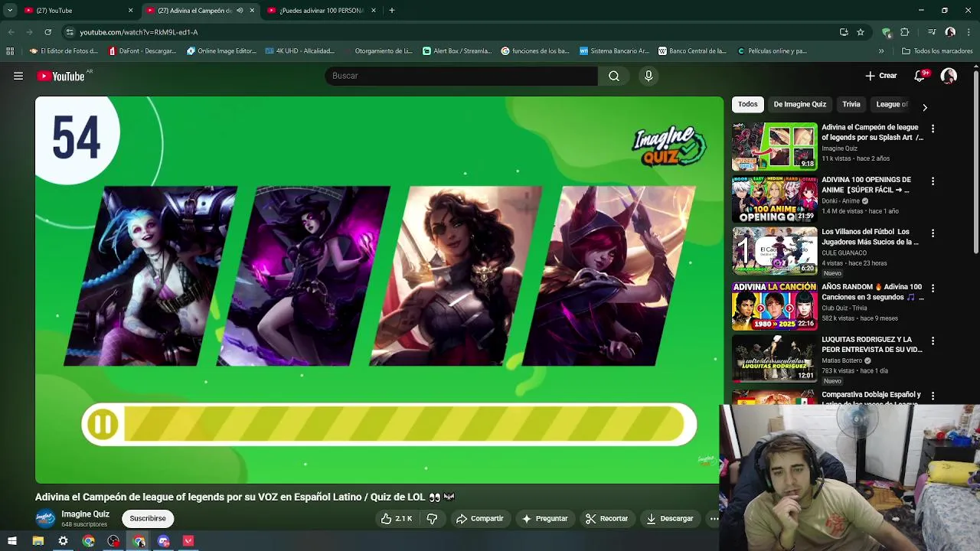Open Banco Central de la bookmark
The height and width of the screenshot is (551, 980).
[x=692, y=51]
